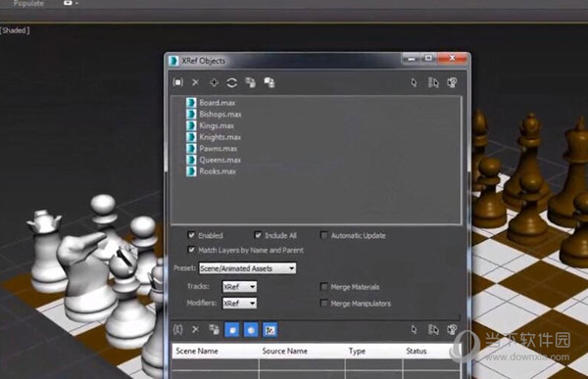The height and width of the screenshot is (379, 588).
Task: Minimize the XRef Objects dialog
Action: (412, 59)
